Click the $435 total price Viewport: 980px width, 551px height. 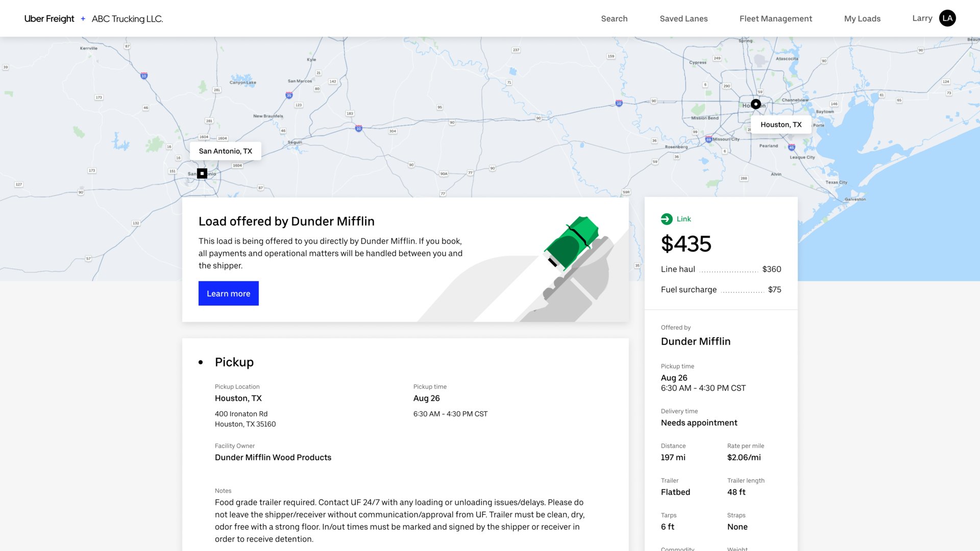(x=686, y=244)
